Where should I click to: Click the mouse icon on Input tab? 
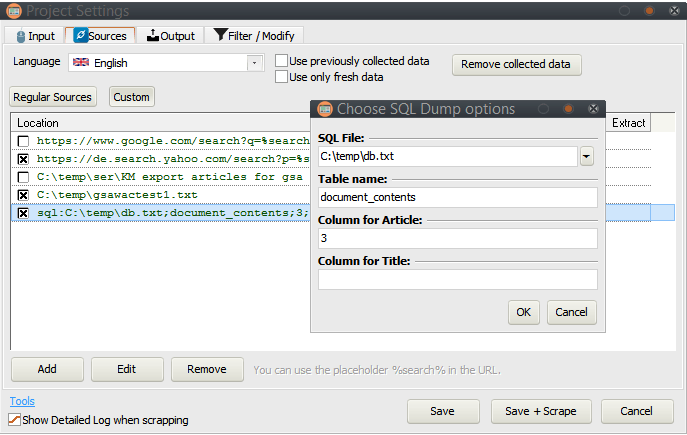pos(20,36)
